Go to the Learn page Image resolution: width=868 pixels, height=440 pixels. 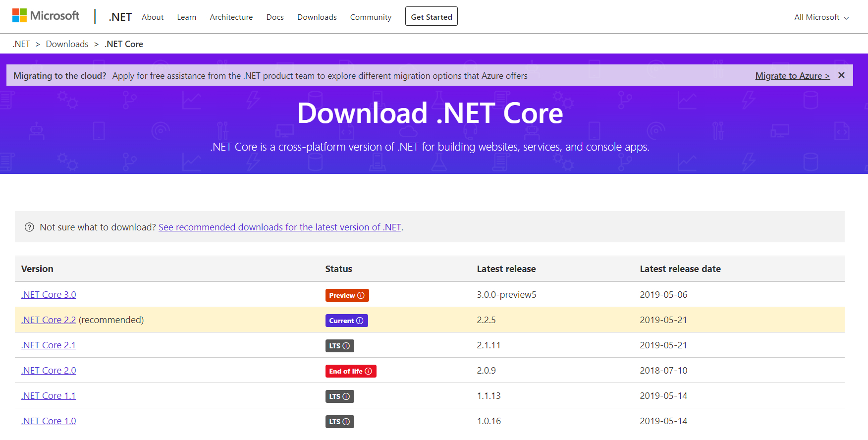[187, 17]
